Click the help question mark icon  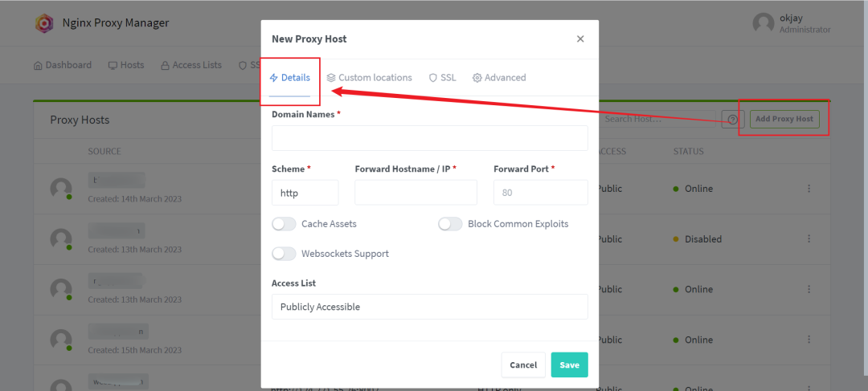733,119
